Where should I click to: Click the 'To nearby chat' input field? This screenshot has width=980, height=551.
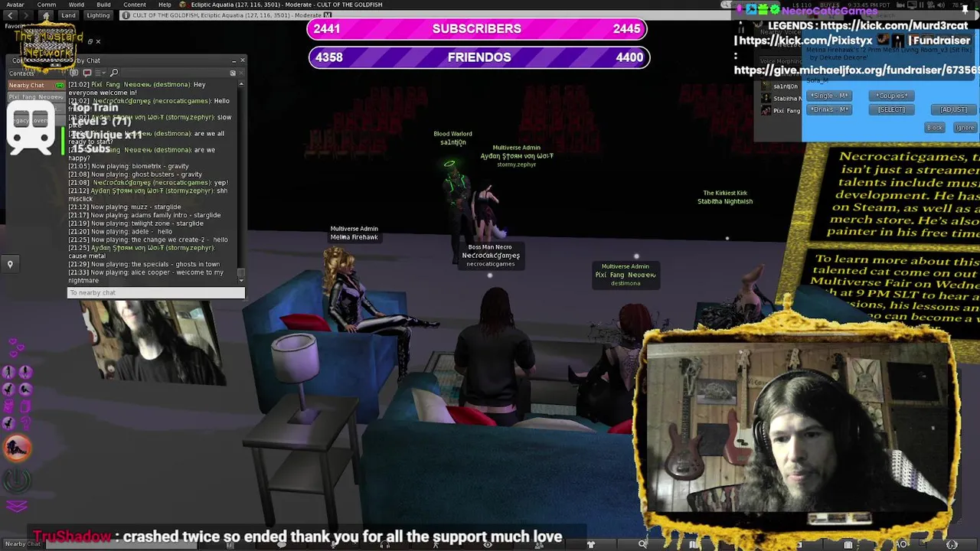click(x=155, y=293)
